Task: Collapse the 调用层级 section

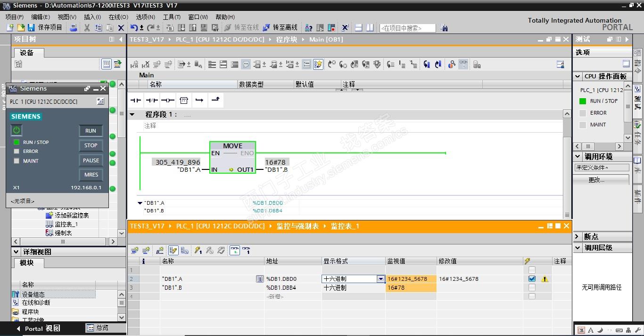Action: tap(578, 247)
